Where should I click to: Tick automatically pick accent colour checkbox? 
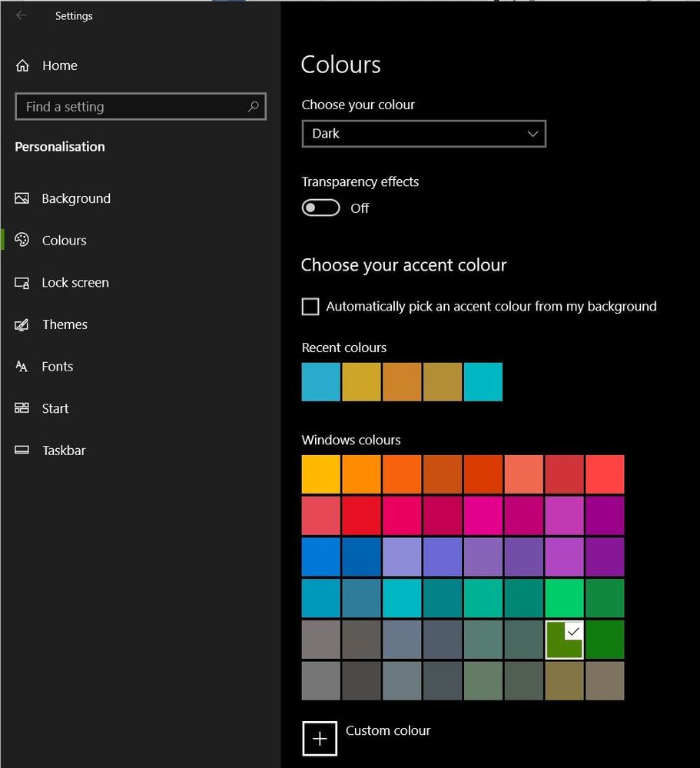310,307
